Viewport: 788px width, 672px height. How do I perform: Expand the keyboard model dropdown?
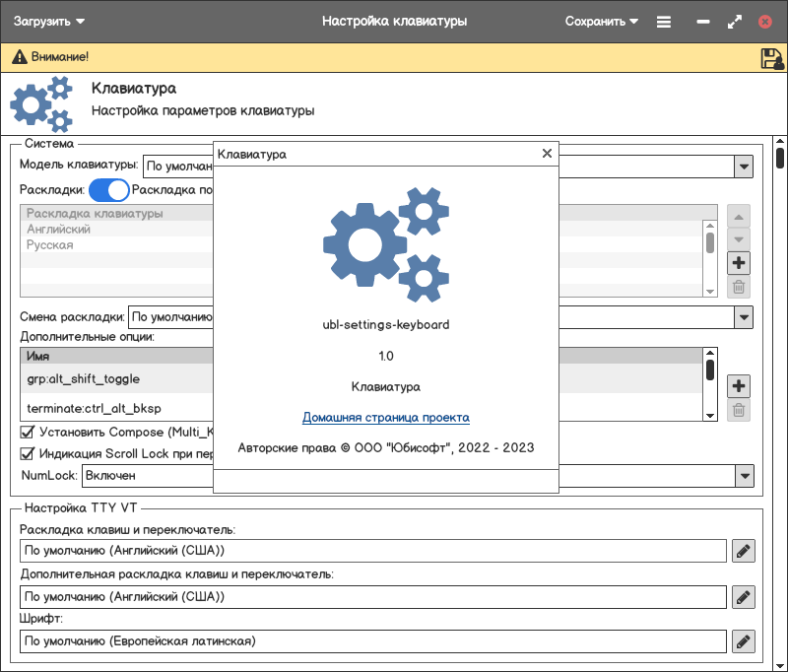click(x=743, y=167)
